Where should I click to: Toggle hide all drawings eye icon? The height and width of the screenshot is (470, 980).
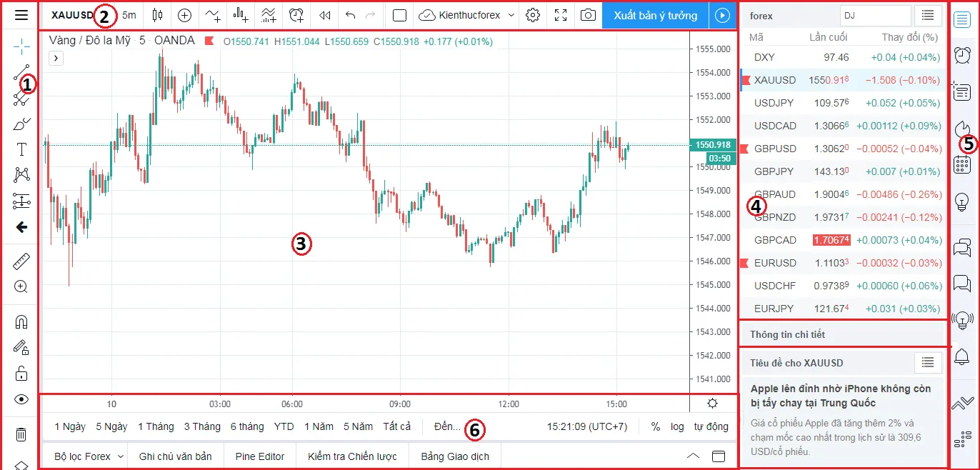pos(21,399)
